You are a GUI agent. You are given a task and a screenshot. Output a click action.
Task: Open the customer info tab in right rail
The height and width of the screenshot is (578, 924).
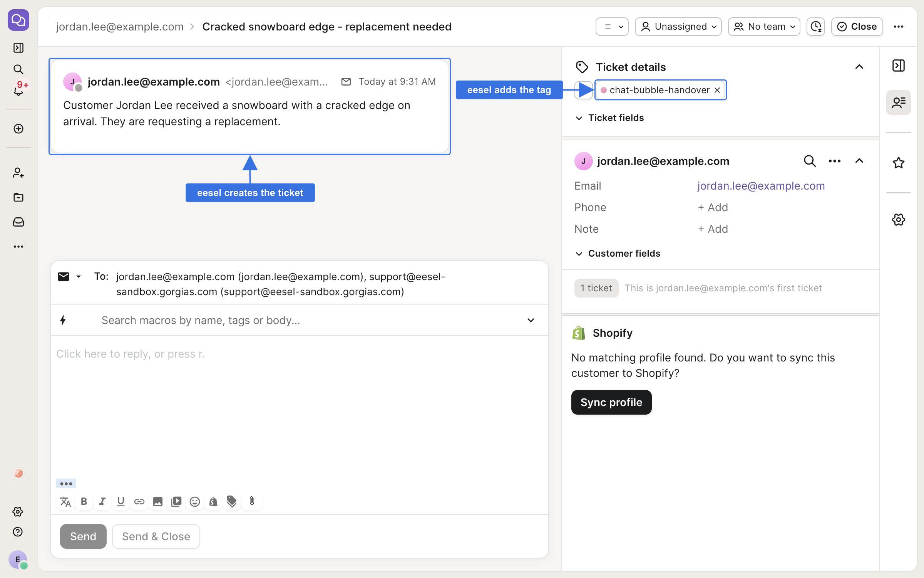tap(899, 102)
